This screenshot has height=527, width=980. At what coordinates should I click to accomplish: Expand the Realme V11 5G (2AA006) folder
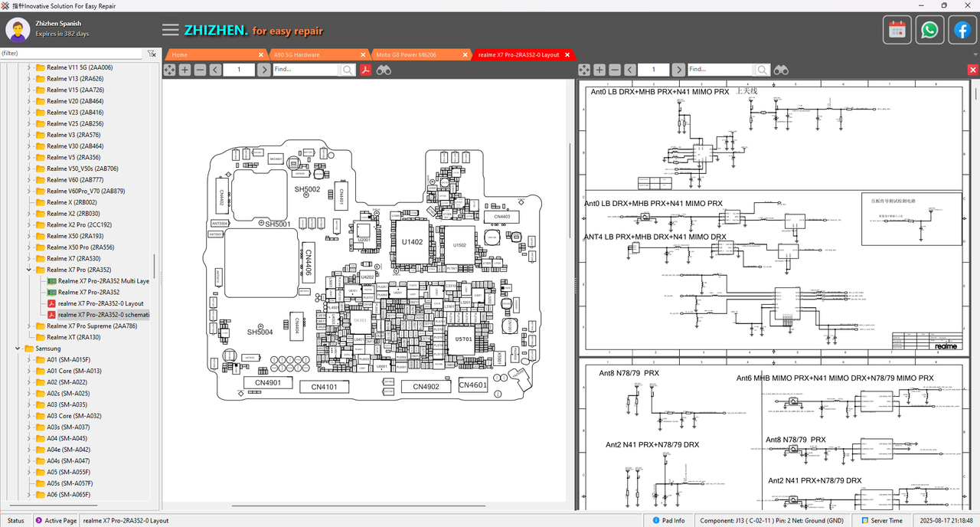pos(30,67)
